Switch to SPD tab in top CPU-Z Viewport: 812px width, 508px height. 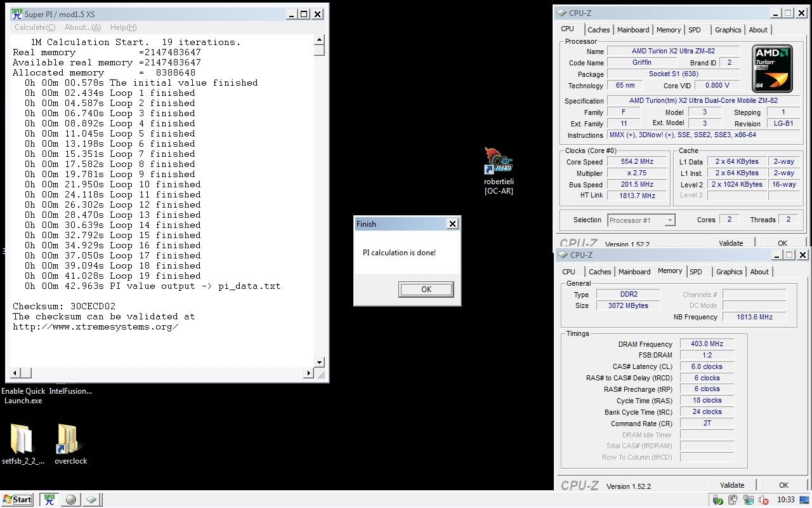coord(695,30)
